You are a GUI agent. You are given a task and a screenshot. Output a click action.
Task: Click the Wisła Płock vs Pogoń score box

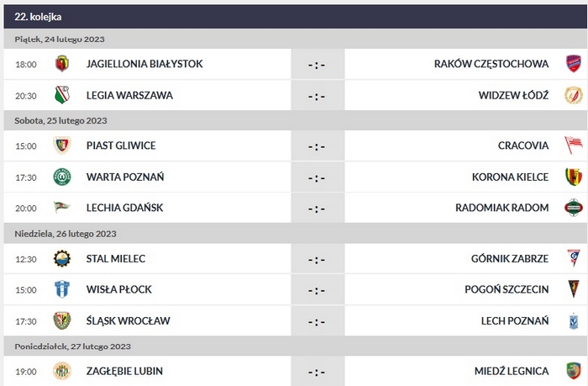tap(317, 289)
